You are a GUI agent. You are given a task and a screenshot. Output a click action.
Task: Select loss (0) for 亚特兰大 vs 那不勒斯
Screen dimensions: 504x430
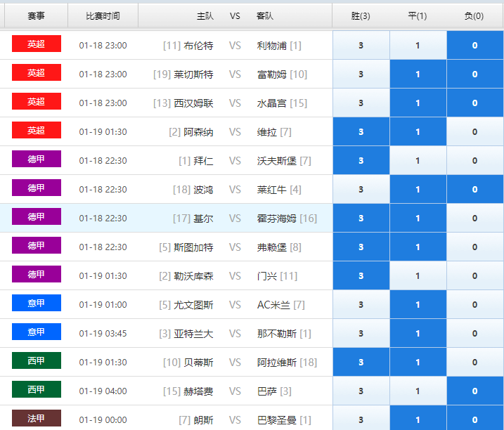click(474, 333)
